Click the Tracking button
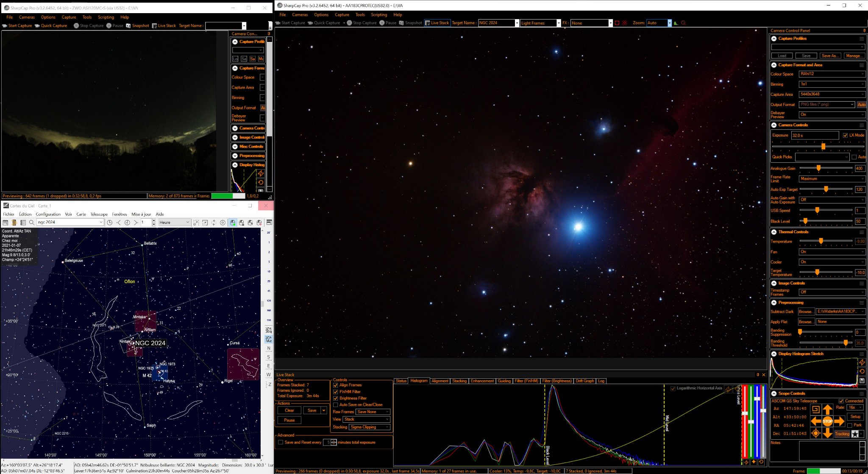 (x=842, y=434)
